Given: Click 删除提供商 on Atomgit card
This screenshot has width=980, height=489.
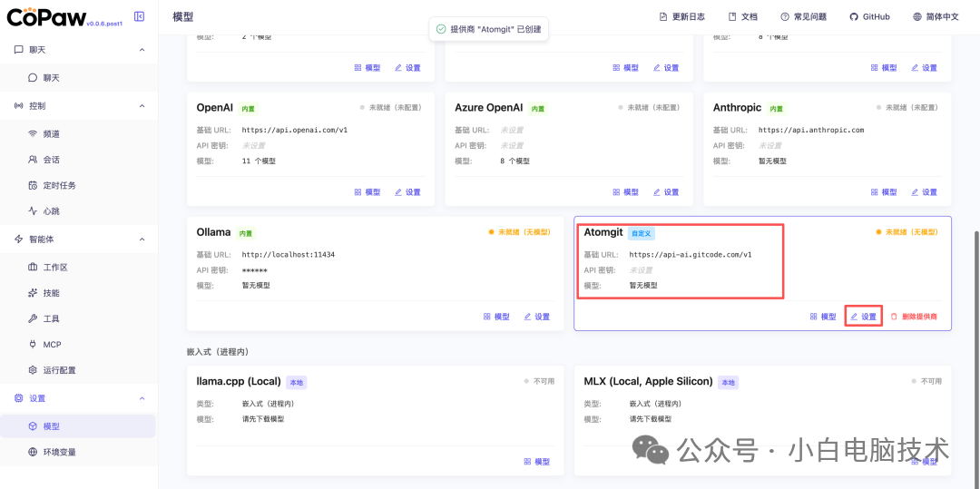Looking at the screenshot, I should click(x=914, y=317).
